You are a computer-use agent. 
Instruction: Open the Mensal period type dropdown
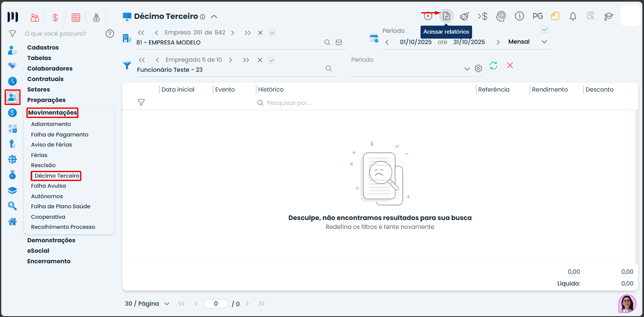pos(544,42)
